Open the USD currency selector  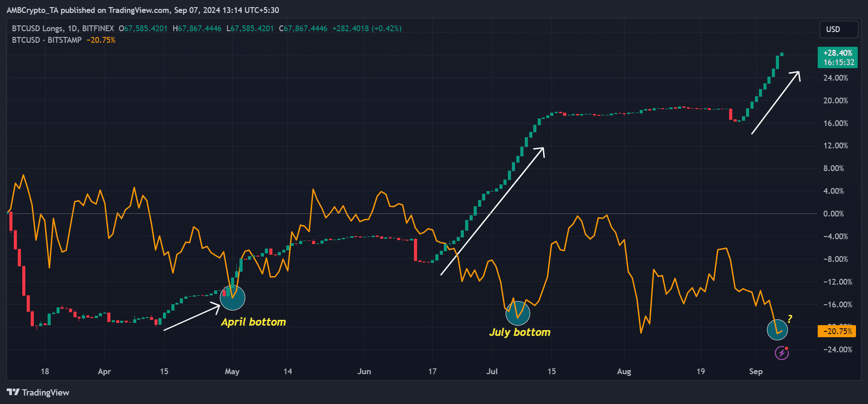click(839, 29)
